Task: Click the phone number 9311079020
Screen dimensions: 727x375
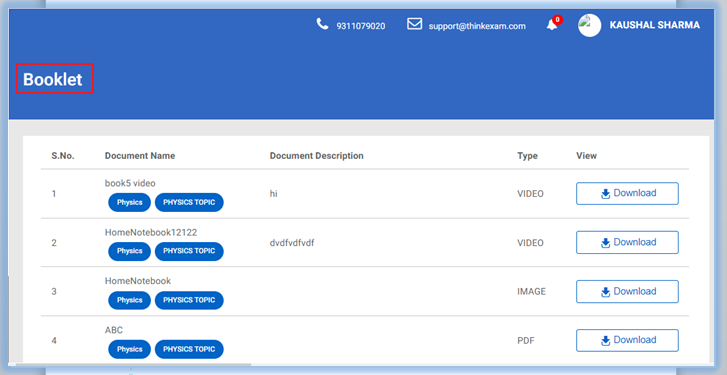Action: pos(361,26)
